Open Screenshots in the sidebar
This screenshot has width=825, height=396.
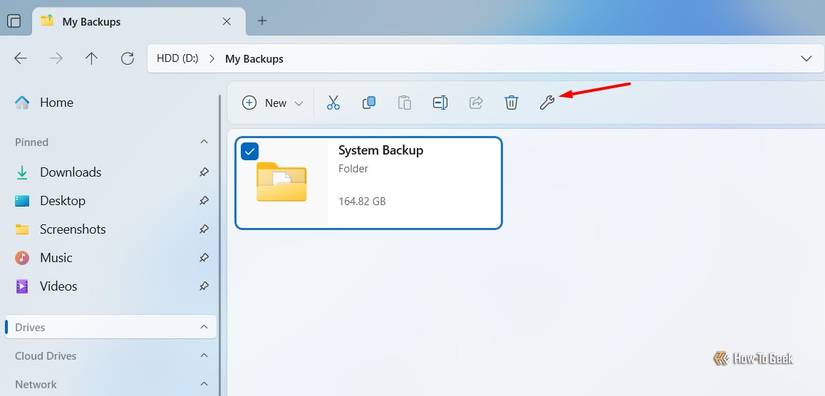[73, 229]
